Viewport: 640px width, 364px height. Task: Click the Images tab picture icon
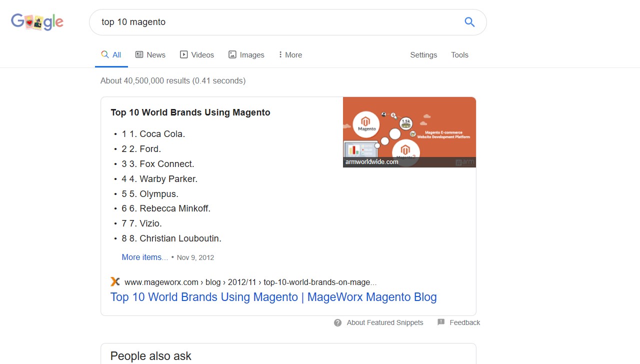232,54
